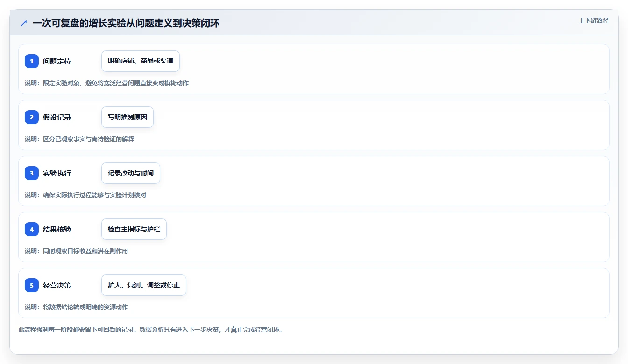Click the 写明推测原因 chip
The width and height of the screenshot is (628, 364).
pyautogui.click(x=127, y=117)
